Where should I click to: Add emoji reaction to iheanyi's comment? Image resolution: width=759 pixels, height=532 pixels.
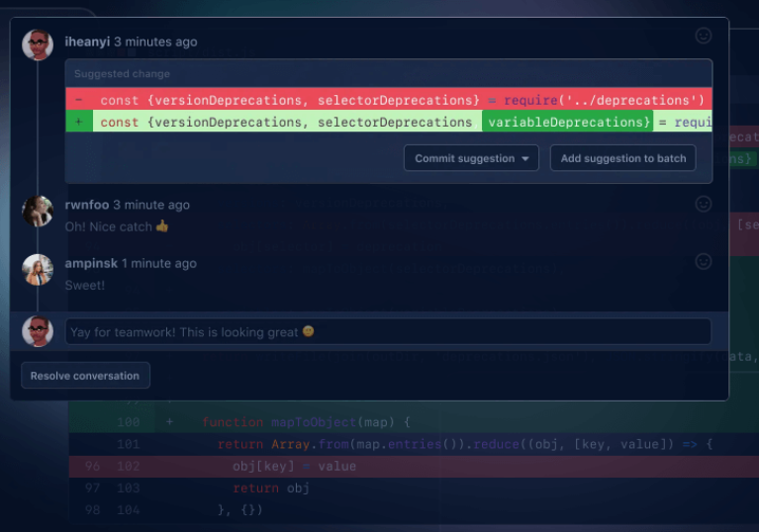(x=703, y=36)
